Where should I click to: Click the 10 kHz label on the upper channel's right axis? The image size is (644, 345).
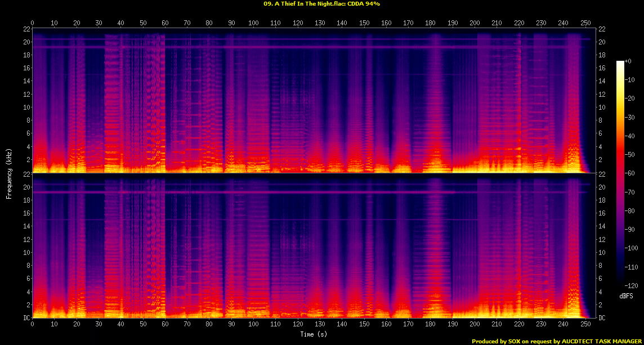click(x=602, y=107)
